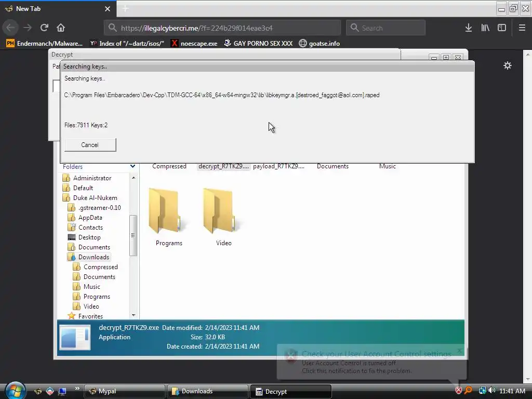Image resolution: width=532 pixels, height=399 pixels.
Task: Open the Index of /~dartz/isos/ bookmark
Action: tap(127, 44)
